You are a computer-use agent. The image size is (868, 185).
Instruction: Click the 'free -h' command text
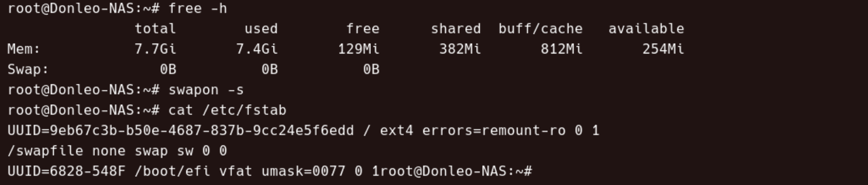coord(198,8)
